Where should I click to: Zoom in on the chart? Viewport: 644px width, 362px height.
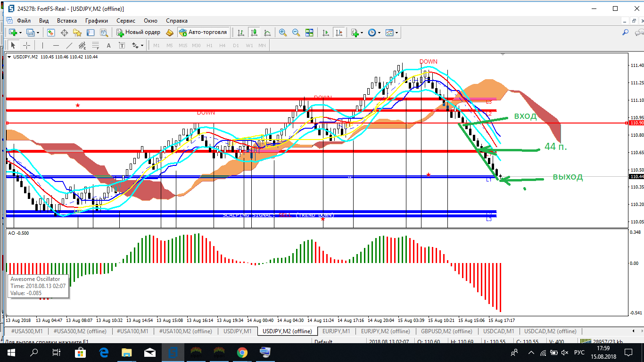(x=283, y=33)
